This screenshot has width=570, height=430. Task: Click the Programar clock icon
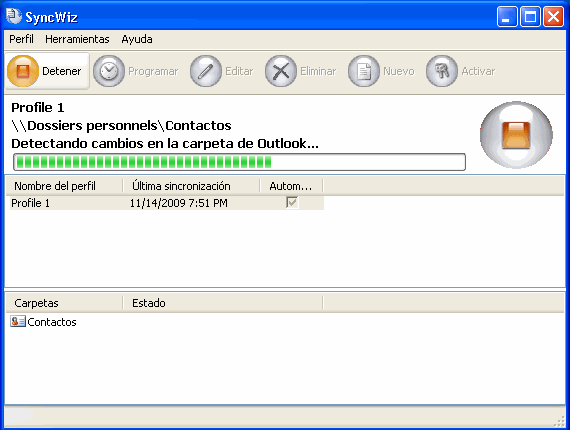[x=109, y=71]
